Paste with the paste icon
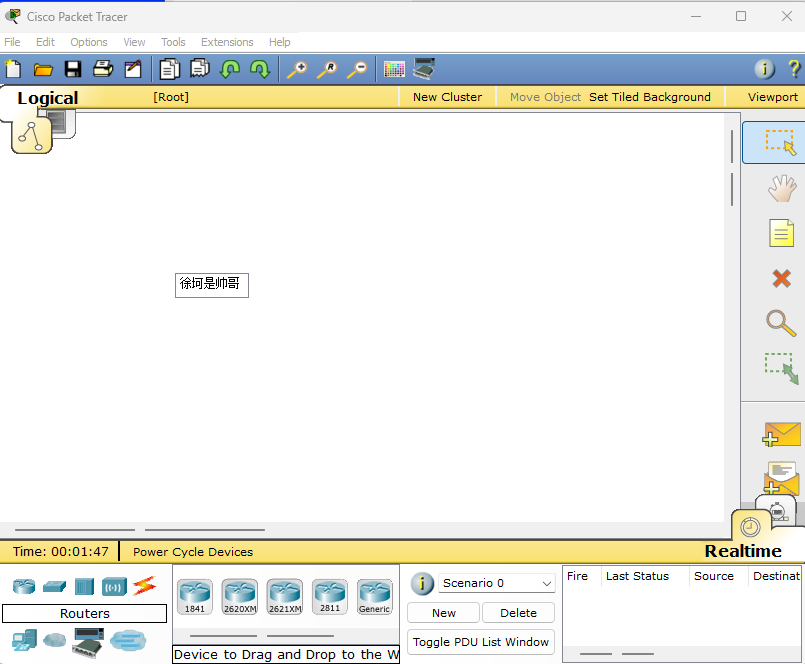The image size is (805, 664). click(x=200, y=69)
